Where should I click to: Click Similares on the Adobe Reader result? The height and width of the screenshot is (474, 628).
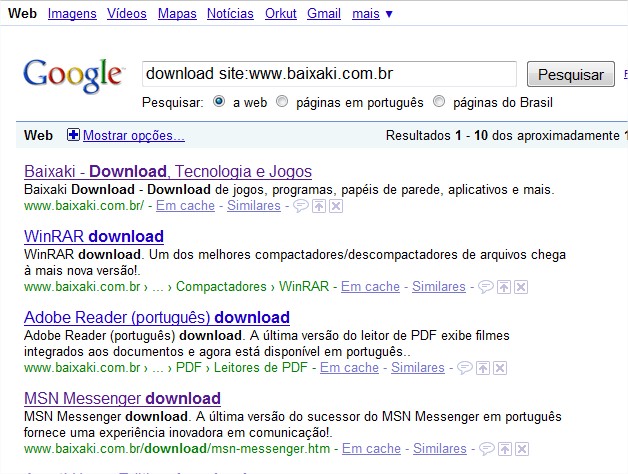point(418,367)
